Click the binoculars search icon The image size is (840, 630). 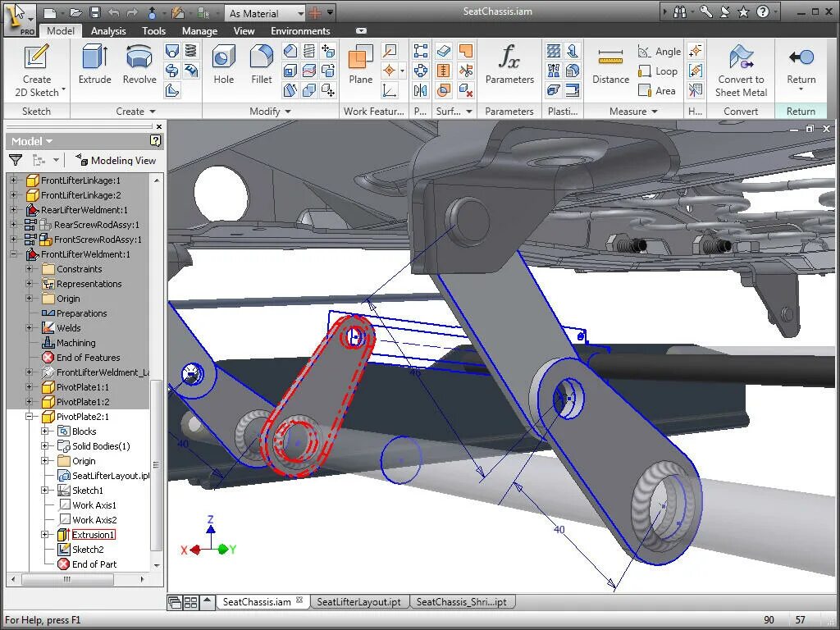click(680, 11)
